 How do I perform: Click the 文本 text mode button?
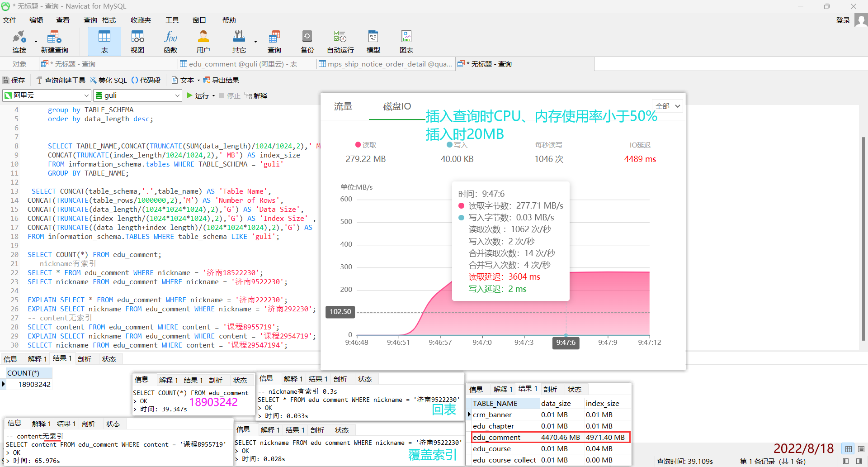[183, 80]
